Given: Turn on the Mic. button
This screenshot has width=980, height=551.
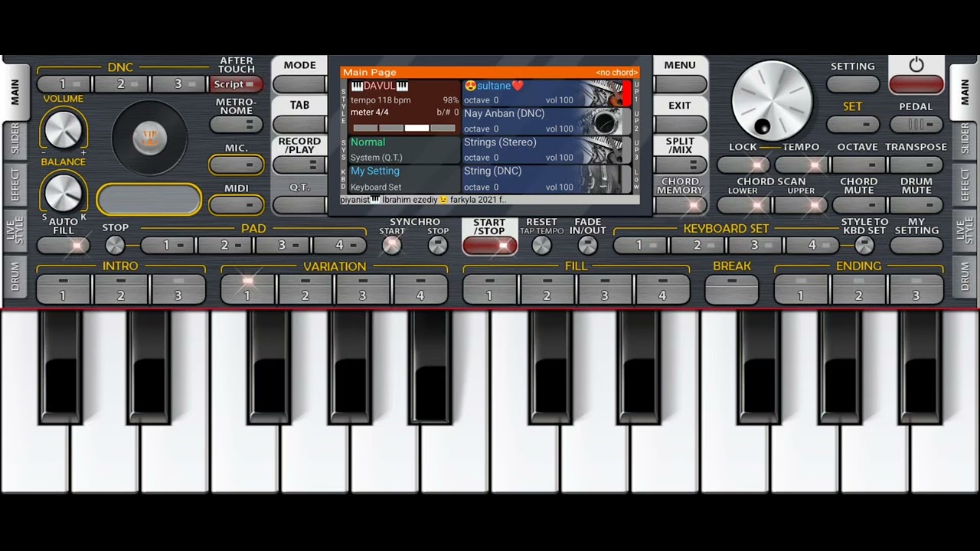Looking at the screenshot, I should pyautogui.click(x=237, y=165).
